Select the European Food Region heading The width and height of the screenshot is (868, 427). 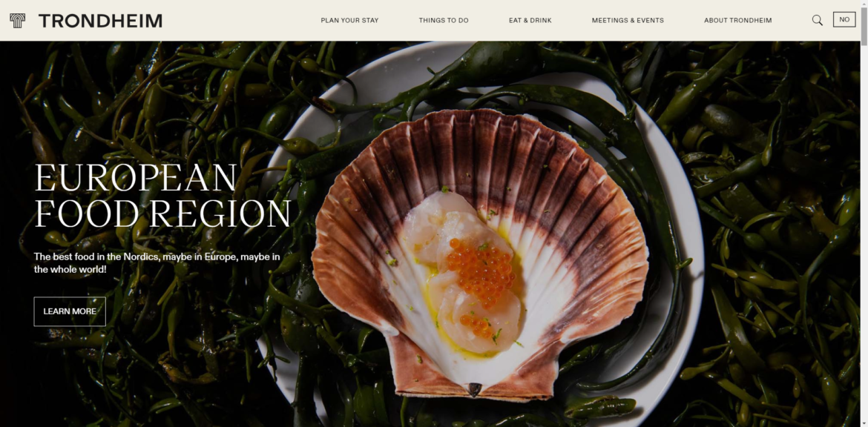pyautogui.click(x=162, y=196)
